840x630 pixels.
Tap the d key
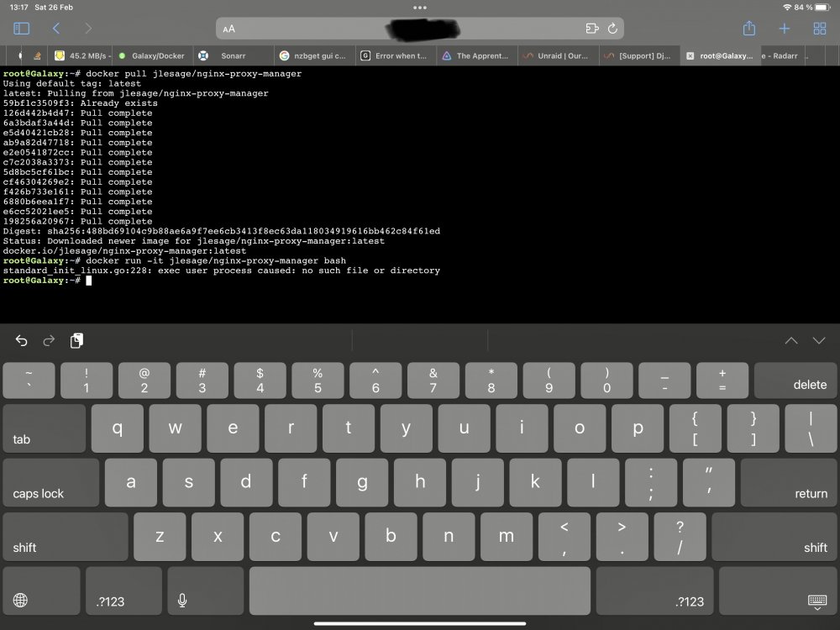point(246,482)
